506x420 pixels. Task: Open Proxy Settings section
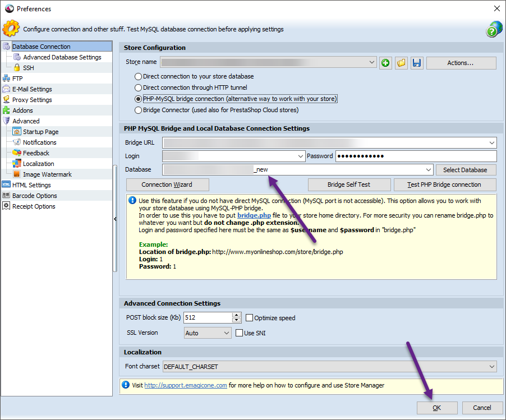coord(32,100)
